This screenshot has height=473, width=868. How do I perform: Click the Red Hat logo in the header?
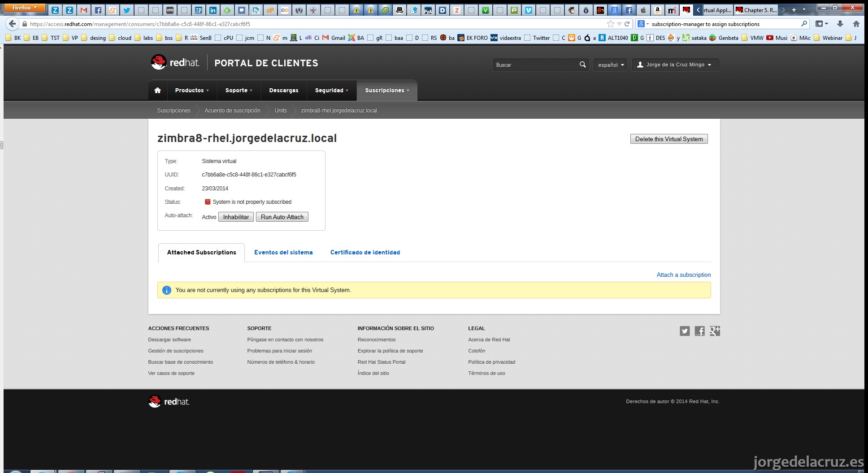coord(175,63)
